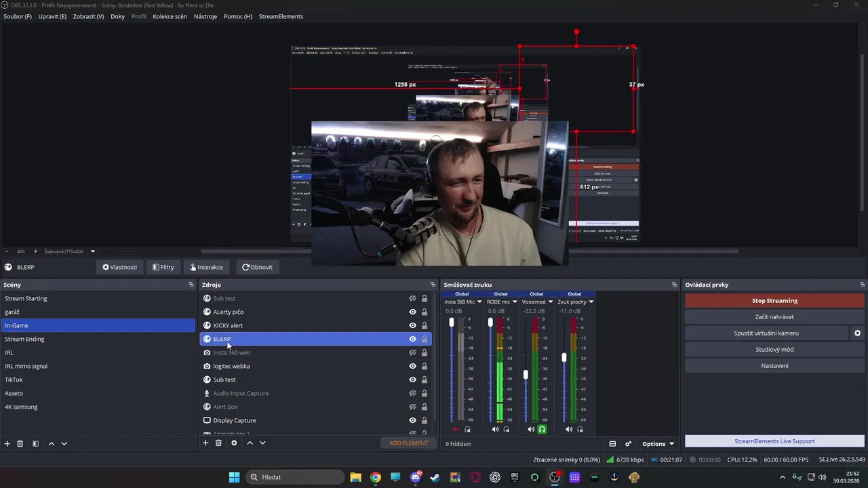Screen dimensions: 868x488
Task: Click ADD ELEMENT button
Action: tap(409, 443)
